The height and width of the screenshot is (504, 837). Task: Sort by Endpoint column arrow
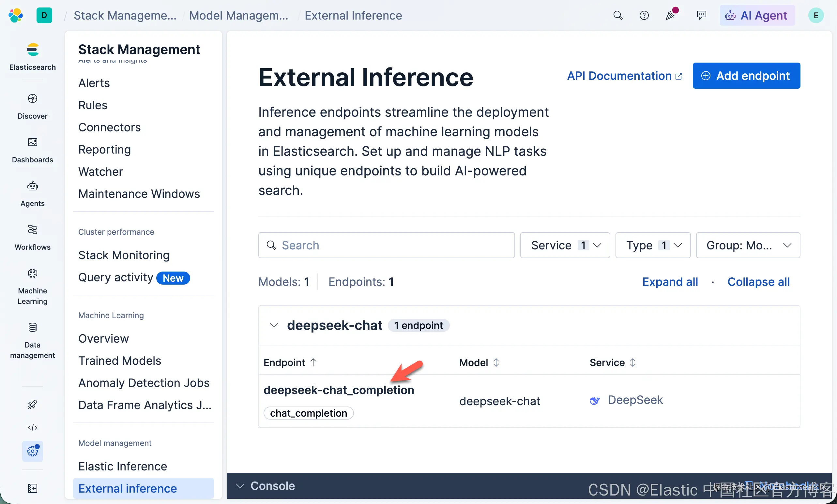click(x=313, y=363)
